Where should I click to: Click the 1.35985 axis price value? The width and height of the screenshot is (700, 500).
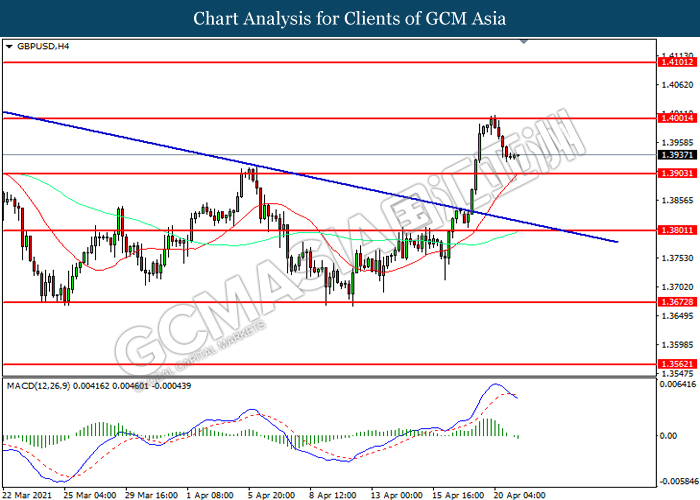click(x=677, y=345)
